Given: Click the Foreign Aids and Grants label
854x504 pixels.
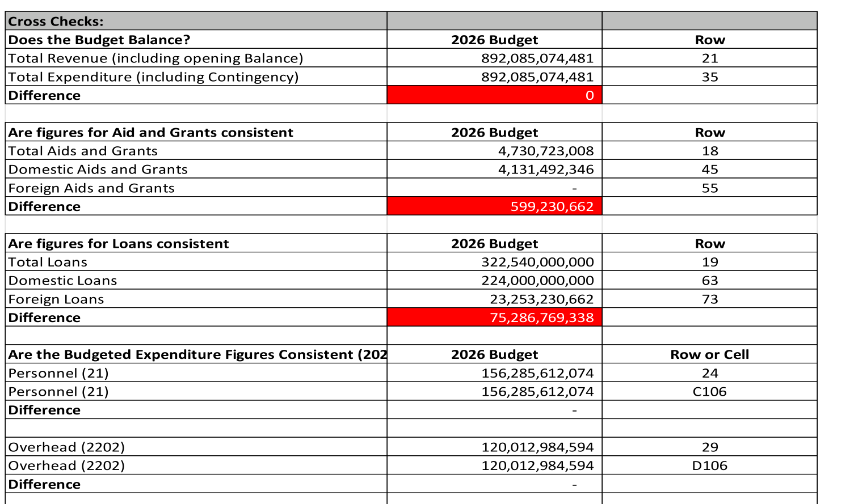Looking at the screenshot, I should [196, 188].
